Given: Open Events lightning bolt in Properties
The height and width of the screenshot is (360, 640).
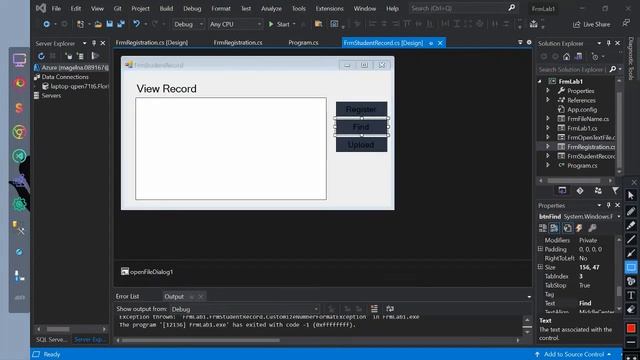Looking at the screenshot, I should click(x=579, y=228).
